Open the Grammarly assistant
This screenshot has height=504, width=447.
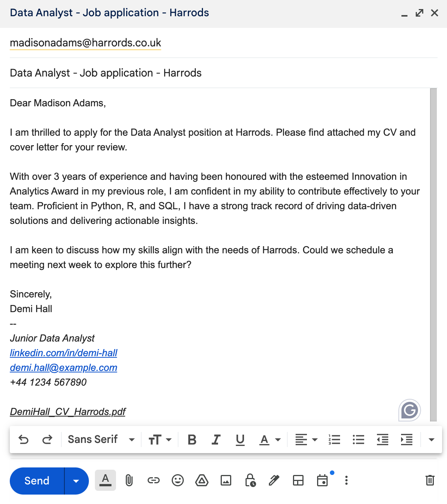tap(409, 410)
